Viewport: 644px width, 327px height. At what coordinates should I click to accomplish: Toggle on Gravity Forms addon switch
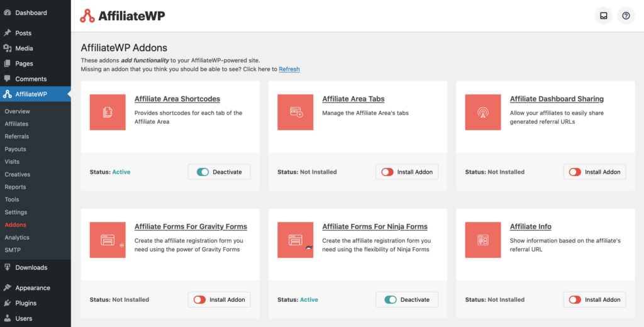199,300
